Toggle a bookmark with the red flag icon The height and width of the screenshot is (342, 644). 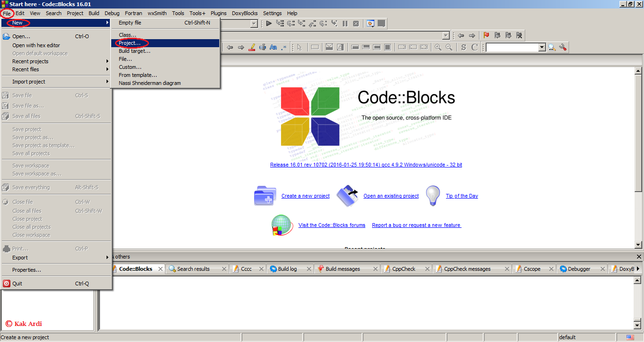point(486,35)
